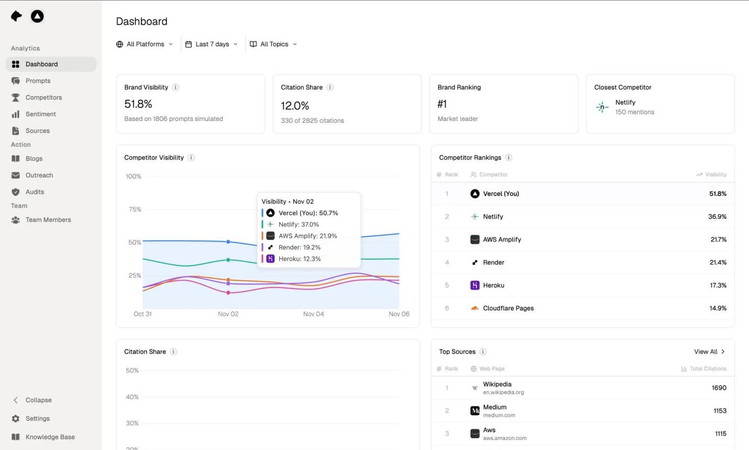The height and width of the screenshot is (450, 749).
Task: Click the Dashboard grid icon
Action: pyautogui.click(x=15, y=64)
